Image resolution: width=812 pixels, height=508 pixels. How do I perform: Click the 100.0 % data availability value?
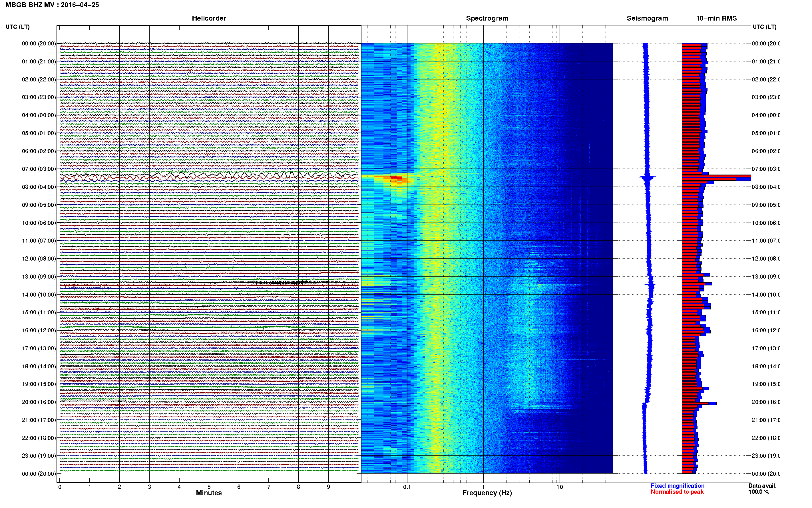tap(759, 491)
